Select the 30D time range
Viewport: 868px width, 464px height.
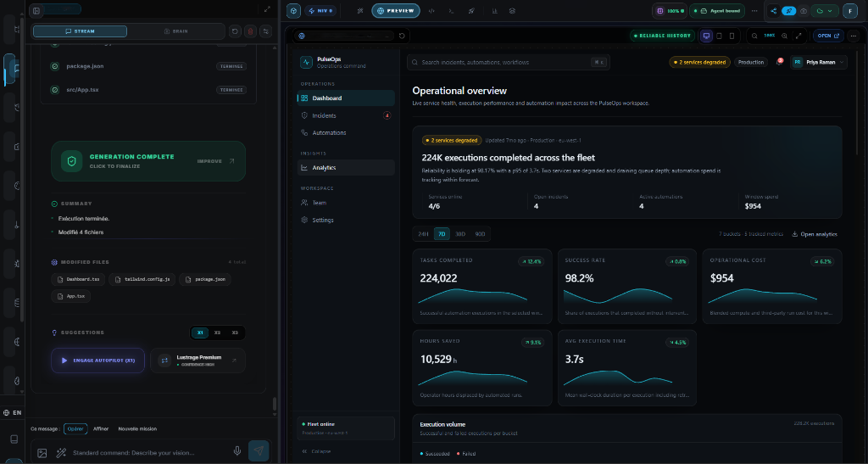[460, 234]
